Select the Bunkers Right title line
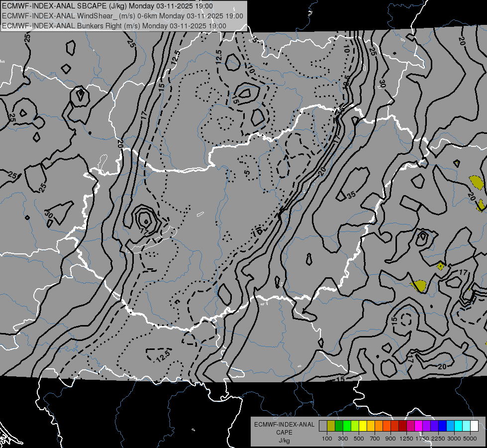The image size is (487, 448). click(114, 25)
